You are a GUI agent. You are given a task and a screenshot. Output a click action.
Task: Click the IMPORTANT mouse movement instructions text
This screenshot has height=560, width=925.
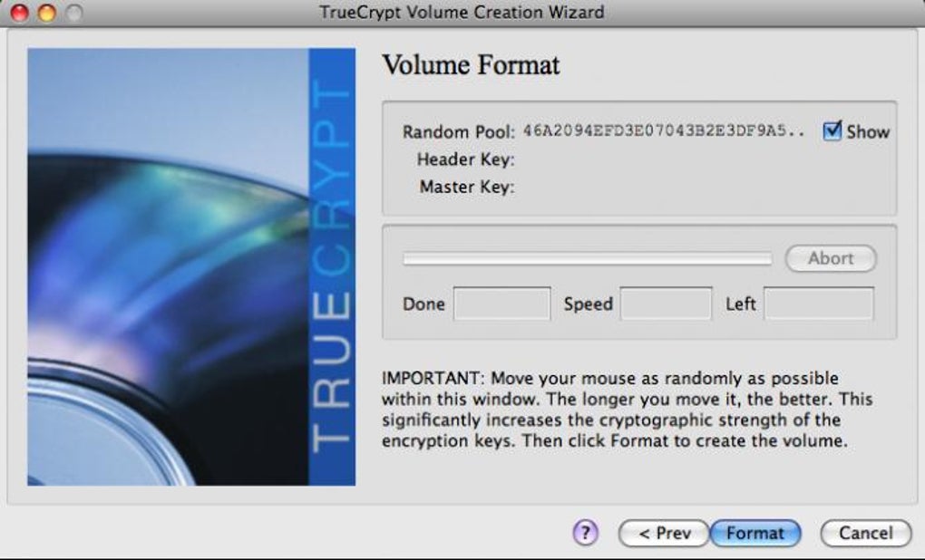(x=627, y=409)
